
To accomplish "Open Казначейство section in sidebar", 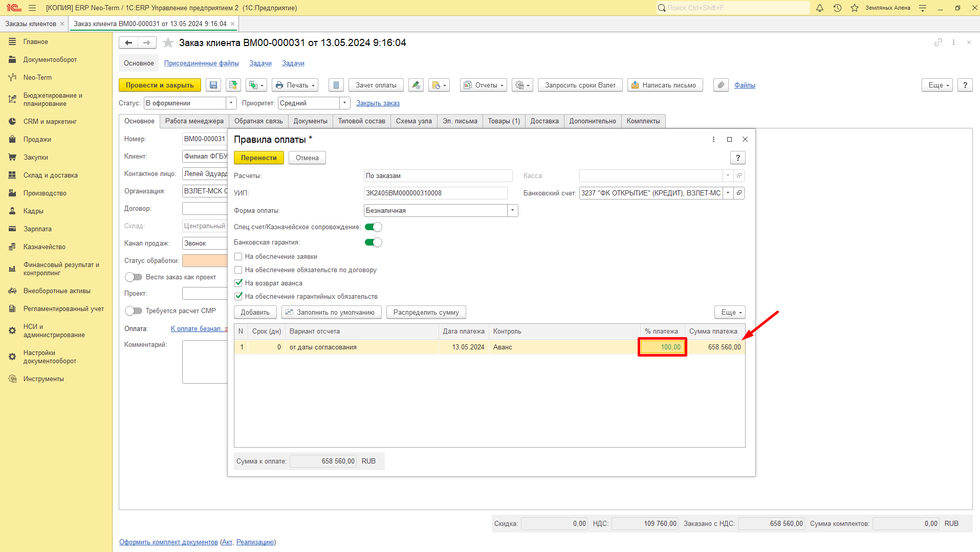I will click(45, 247).
